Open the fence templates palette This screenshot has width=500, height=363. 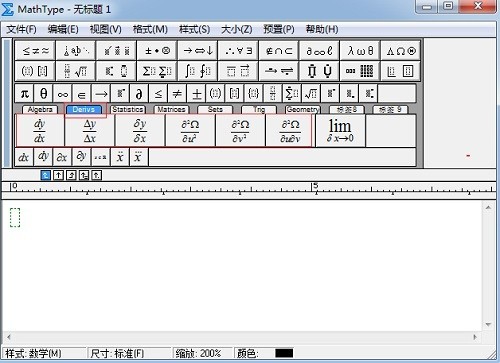coord(35,71)
